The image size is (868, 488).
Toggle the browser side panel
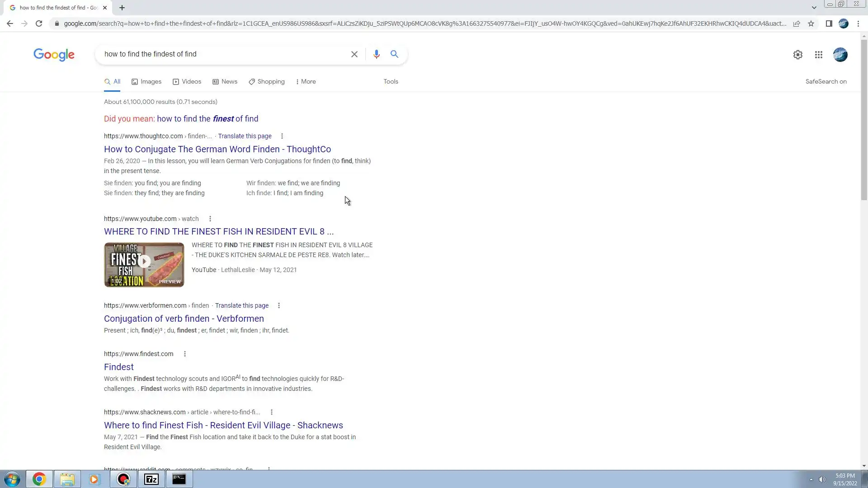[x=829, y=23]
